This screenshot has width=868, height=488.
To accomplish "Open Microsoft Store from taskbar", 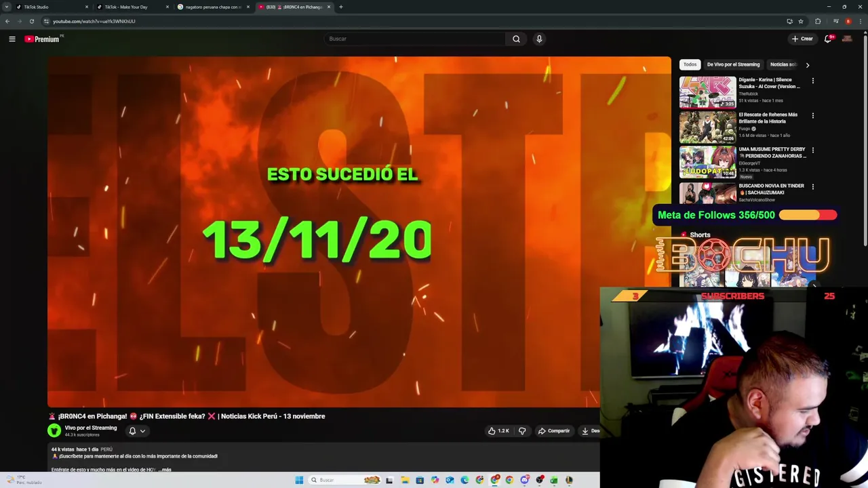I will pyautogui.click(x=420, y=480).
